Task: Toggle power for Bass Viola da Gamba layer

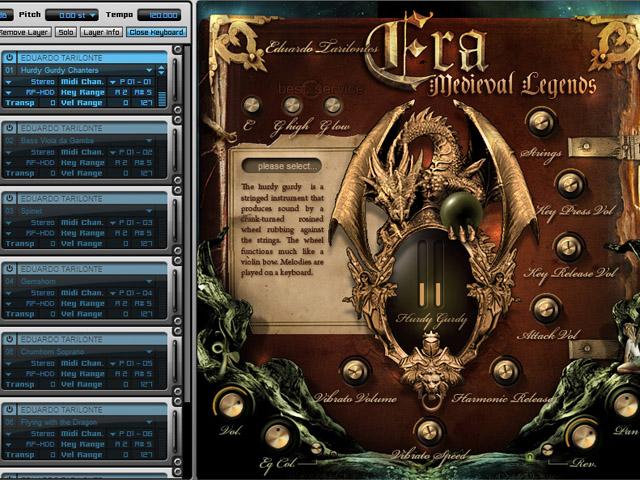Action: tap(9, 128)
